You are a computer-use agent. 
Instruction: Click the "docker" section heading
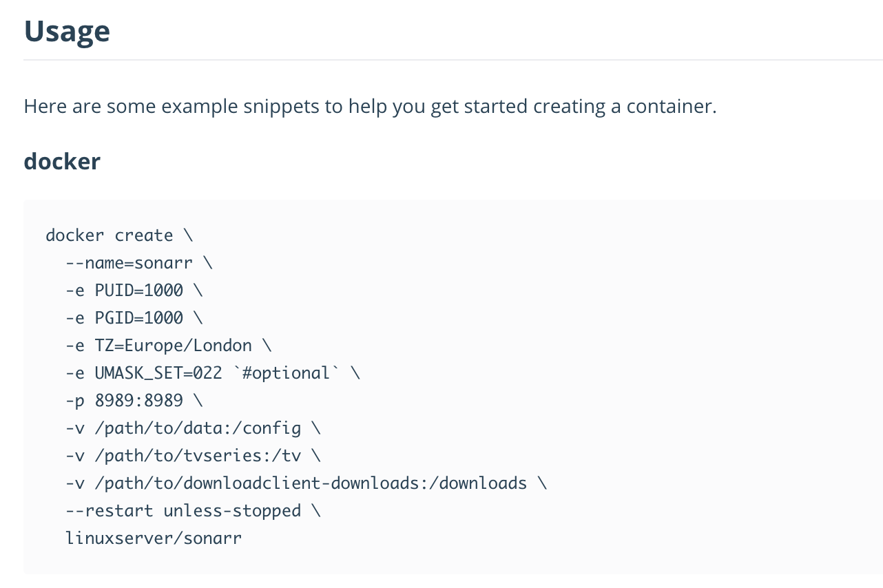click(61, 160)
